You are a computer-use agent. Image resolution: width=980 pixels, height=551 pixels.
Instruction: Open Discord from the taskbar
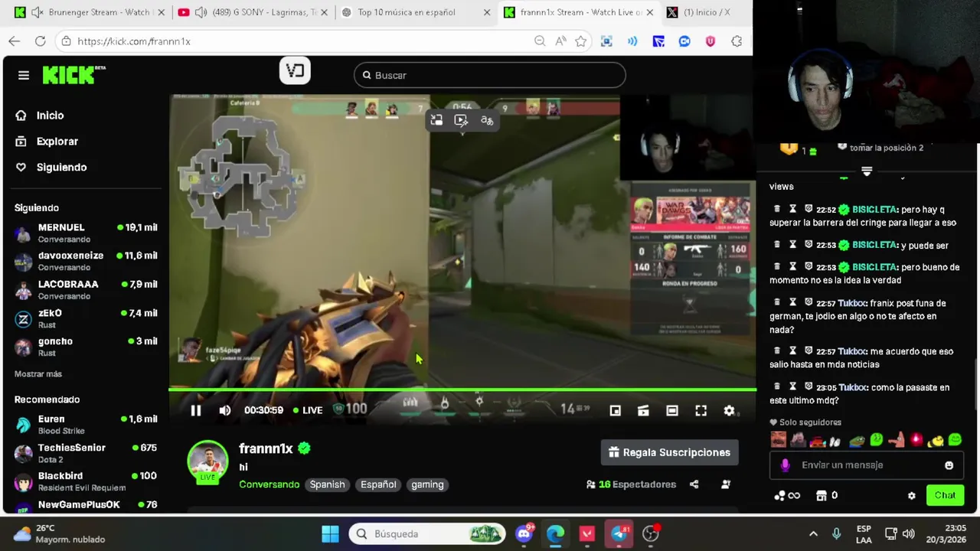pos(524,533)
